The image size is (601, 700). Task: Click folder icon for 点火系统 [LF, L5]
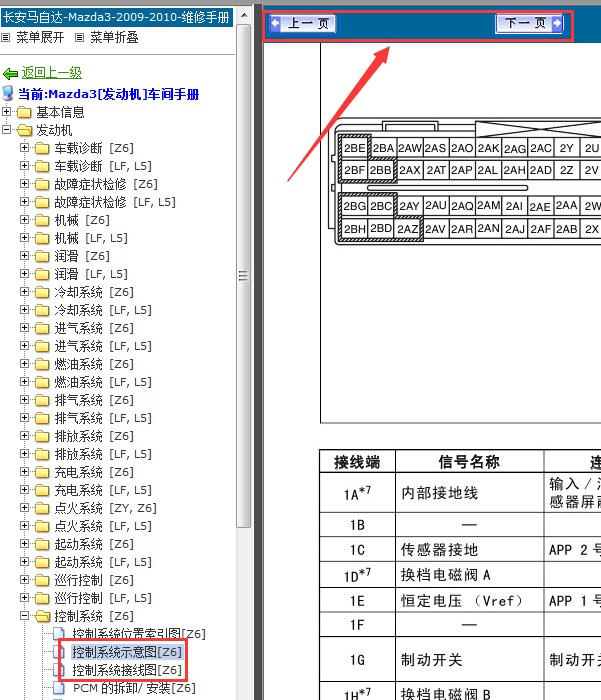[x=42, y=526]
